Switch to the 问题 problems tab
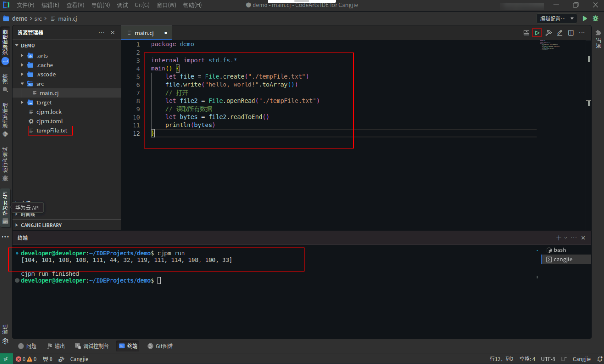This screenshot has width=604, height=364. tap(27, 346)
